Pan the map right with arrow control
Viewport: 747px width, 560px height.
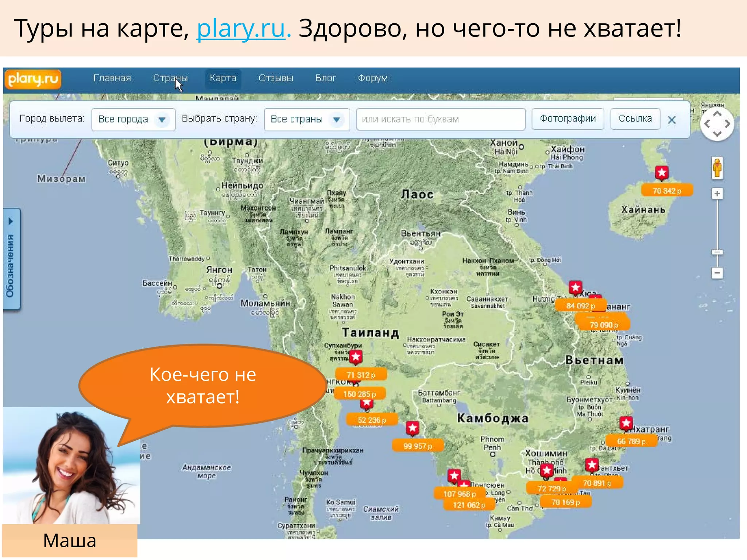(x=727, y=124)
